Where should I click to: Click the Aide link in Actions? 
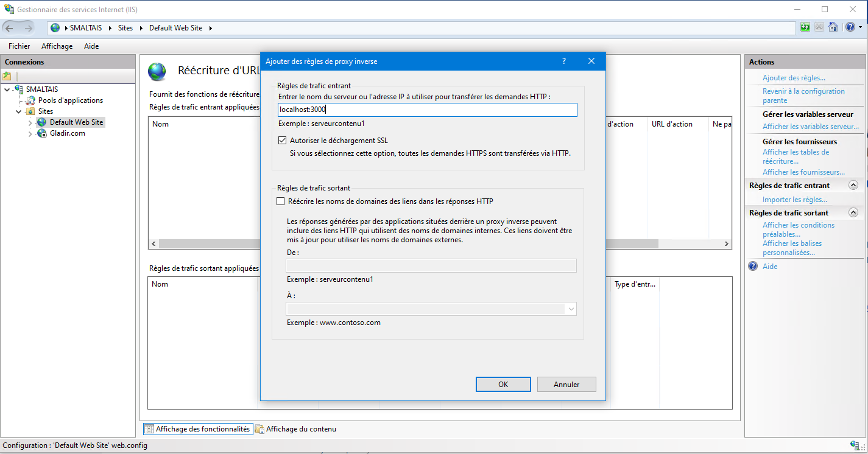coord(770,267)
